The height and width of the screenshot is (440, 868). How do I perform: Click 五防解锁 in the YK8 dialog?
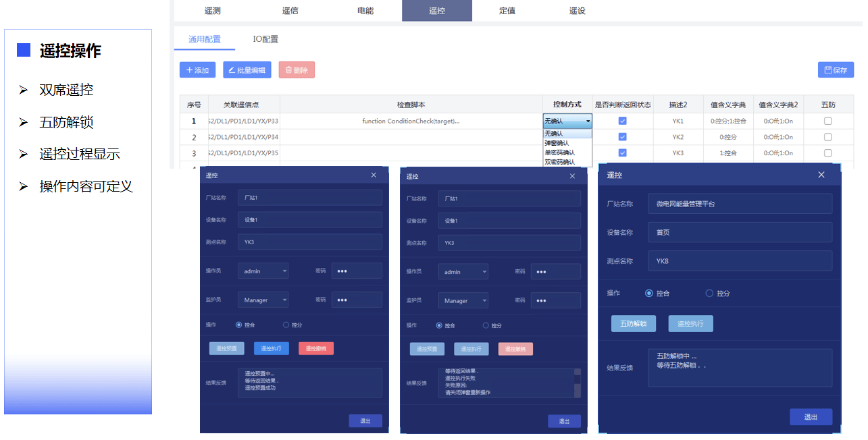[634, 323]
